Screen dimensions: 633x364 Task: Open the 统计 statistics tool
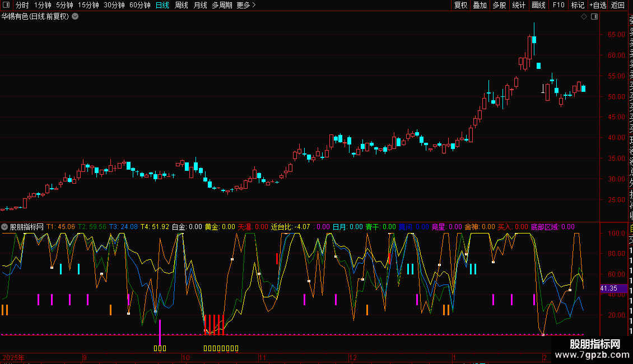pyautogui.click(x=519, y=5)
